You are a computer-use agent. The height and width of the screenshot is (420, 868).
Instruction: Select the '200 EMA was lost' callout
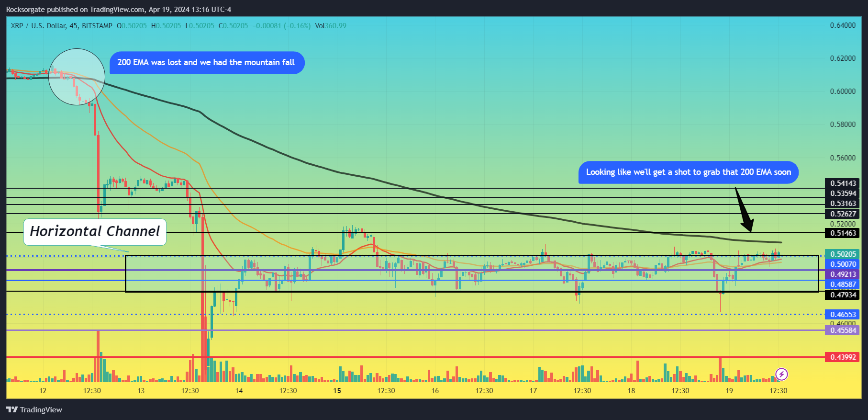pyautogui.click(x=207, y=63)
